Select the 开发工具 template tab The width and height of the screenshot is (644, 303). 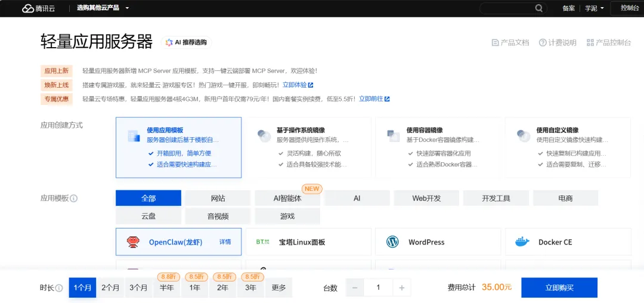coord(496,198)
